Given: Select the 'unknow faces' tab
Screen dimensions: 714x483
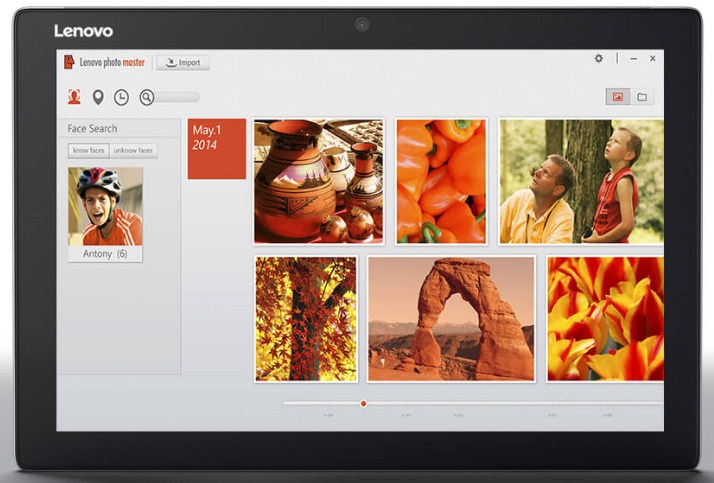Looking at the screenshot, I should pos(133,151).
